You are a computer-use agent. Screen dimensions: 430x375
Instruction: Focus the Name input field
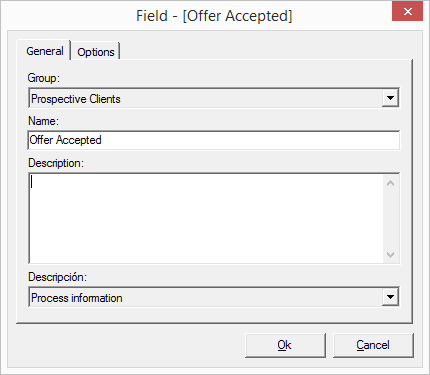click(x=214, y=140)
